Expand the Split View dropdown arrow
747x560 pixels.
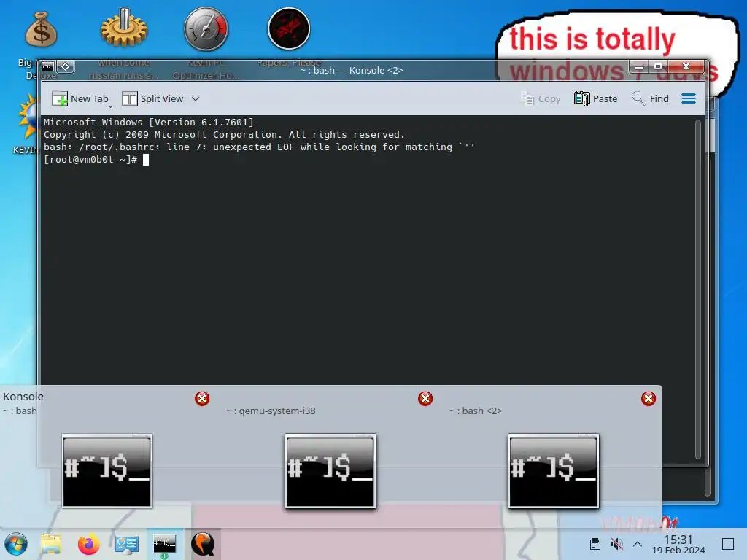(196, 98)
